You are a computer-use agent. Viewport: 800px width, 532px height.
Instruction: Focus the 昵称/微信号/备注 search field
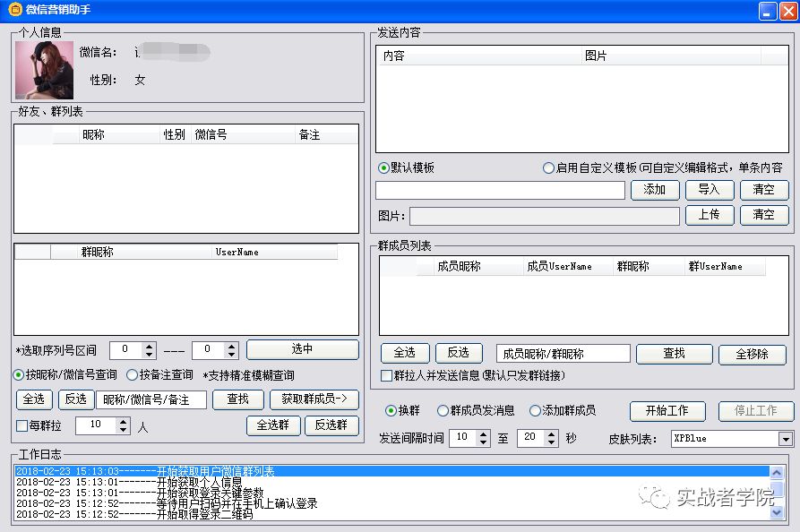(x=151, y=399)
